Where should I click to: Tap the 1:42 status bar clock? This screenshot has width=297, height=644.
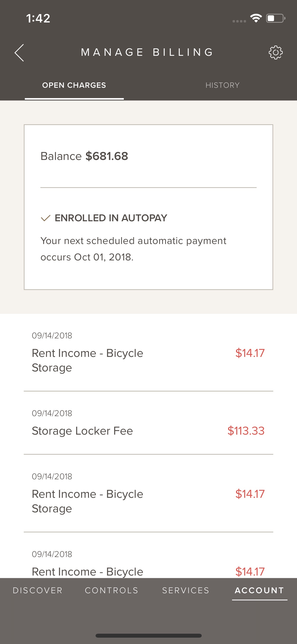point(38,19)
